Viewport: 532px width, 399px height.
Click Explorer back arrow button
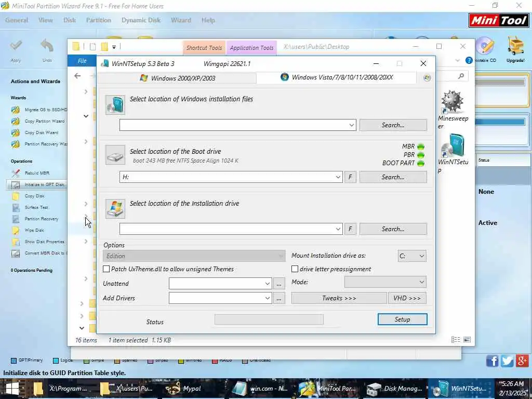77,76
